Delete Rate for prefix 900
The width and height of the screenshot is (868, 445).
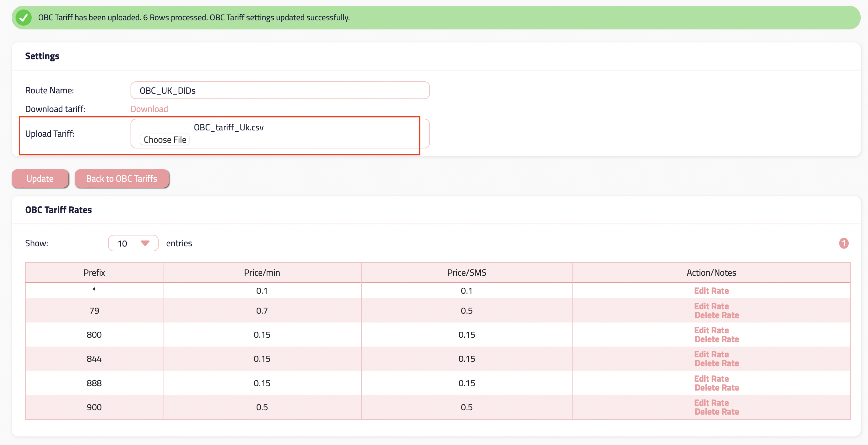[716, 412]
